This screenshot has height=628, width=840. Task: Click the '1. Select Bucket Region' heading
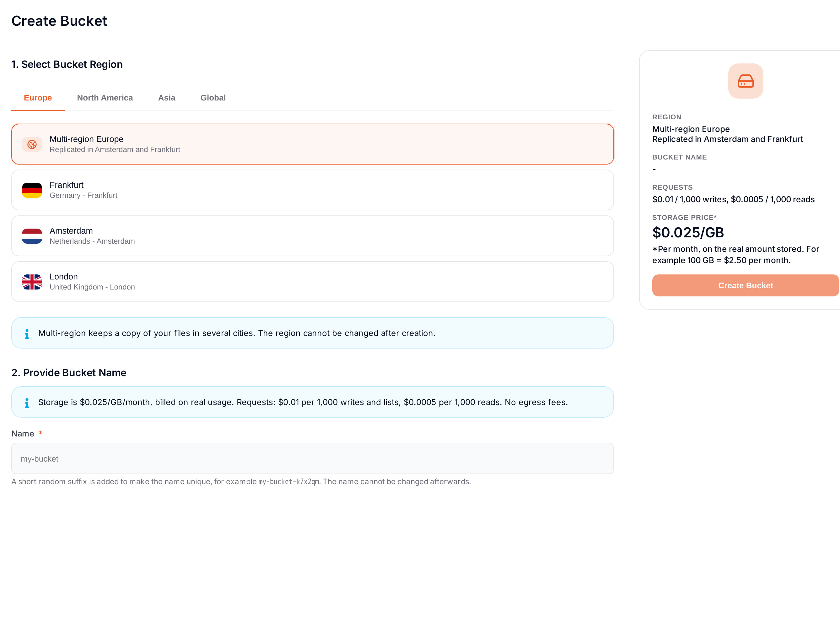click(x=67, y=65)
